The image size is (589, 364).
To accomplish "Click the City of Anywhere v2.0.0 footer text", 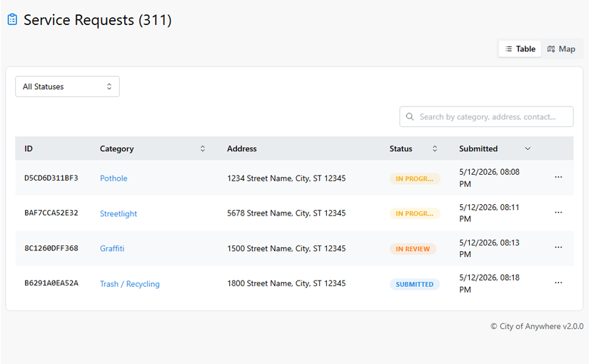I will point(537,326).
